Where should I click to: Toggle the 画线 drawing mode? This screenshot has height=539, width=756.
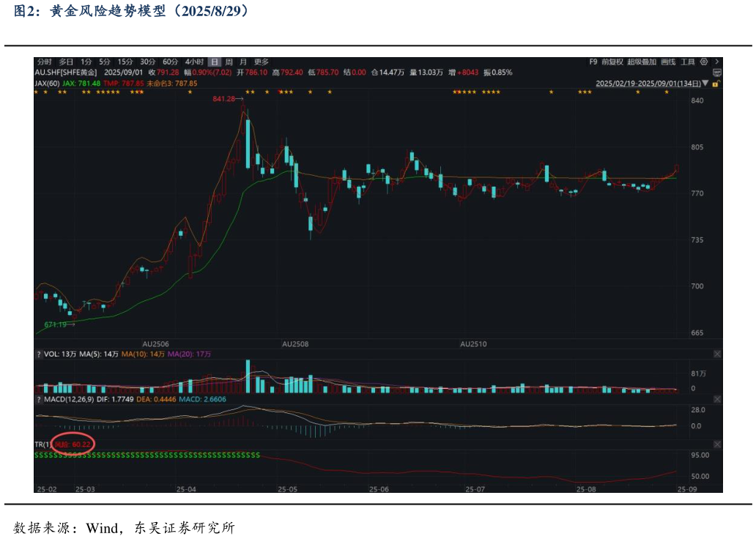668,62
